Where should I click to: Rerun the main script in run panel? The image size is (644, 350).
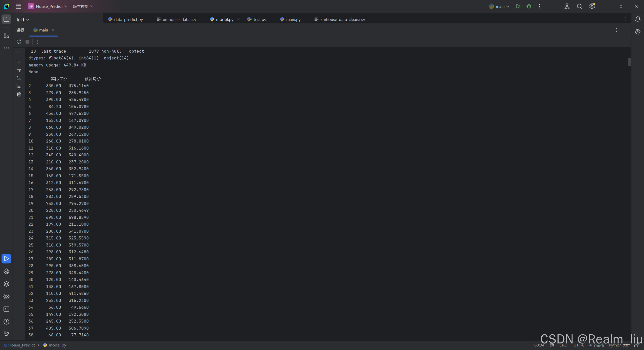point(19,42)
